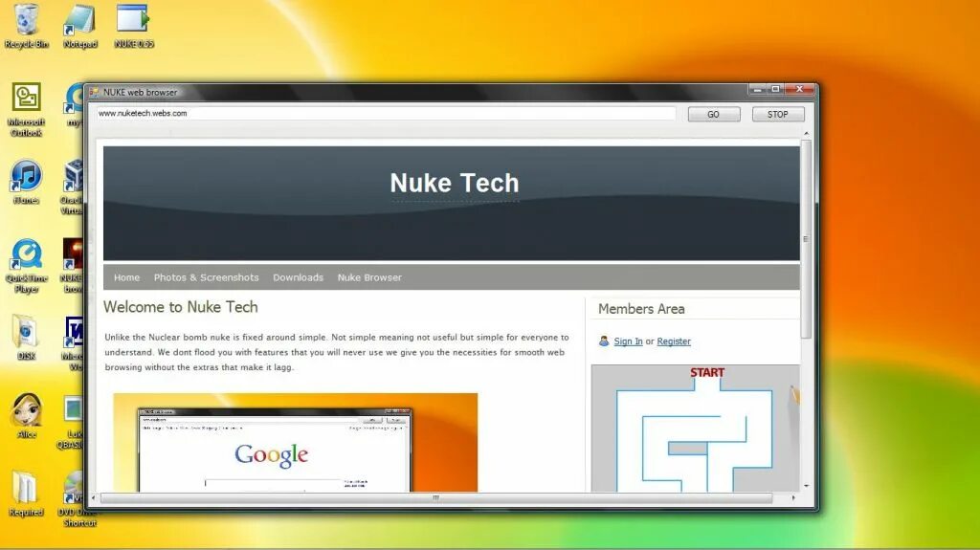Launch the NUKE 0.55 desktop icon

click(x=134, y=26)
